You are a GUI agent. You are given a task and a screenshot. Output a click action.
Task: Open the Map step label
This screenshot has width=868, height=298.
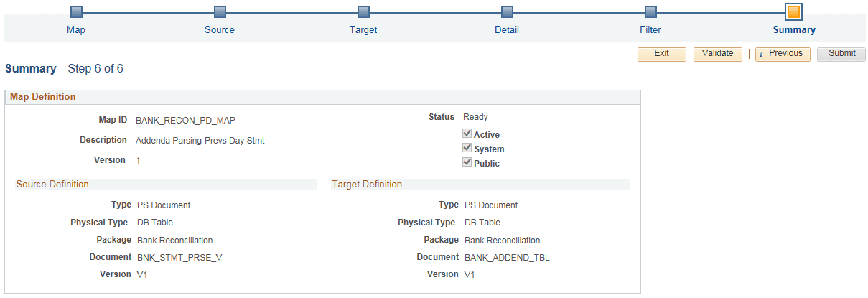click(x=76, y=30)
